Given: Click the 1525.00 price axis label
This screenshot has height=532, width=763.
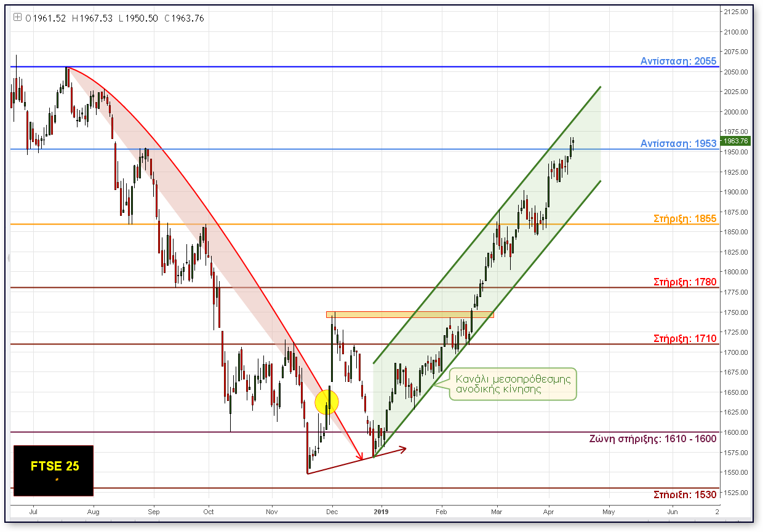Looking at the screenshot, I should point(736,492).
